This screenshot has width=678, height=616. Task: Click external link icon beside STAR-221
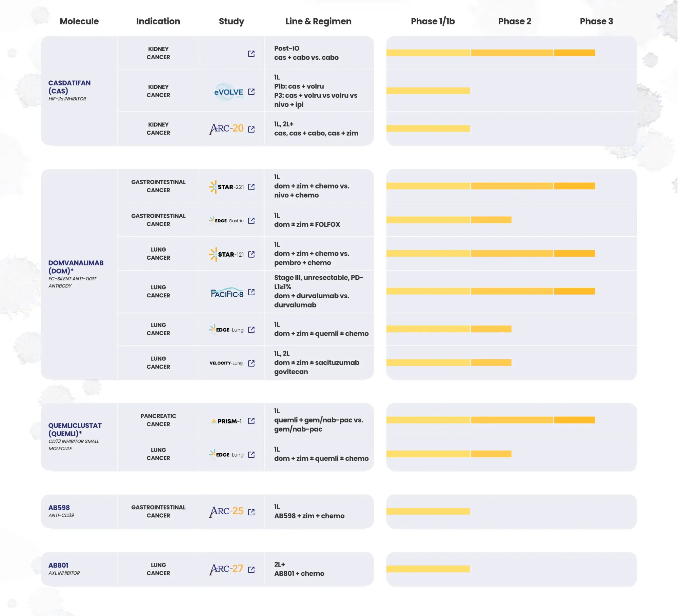(x=251, y=187)
